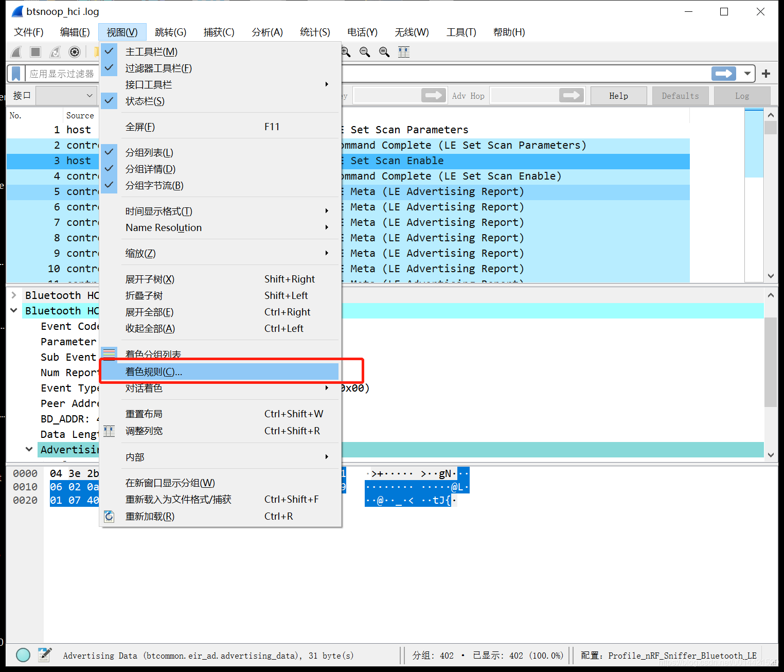
Task: Apply display filter with blue arrow
Action: tap(724, 74)
